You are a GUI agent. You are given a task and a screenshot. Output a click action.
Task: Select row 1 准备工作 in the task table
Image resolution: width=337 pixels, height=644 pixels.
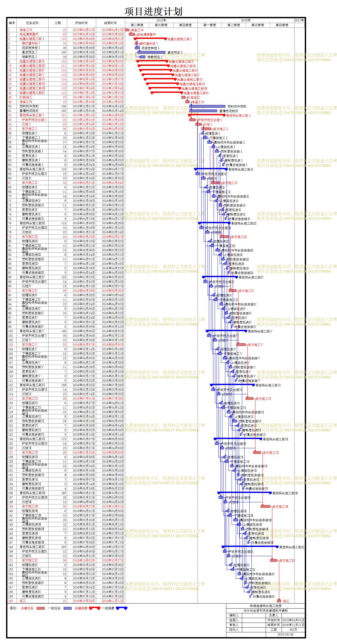(66, 30)
